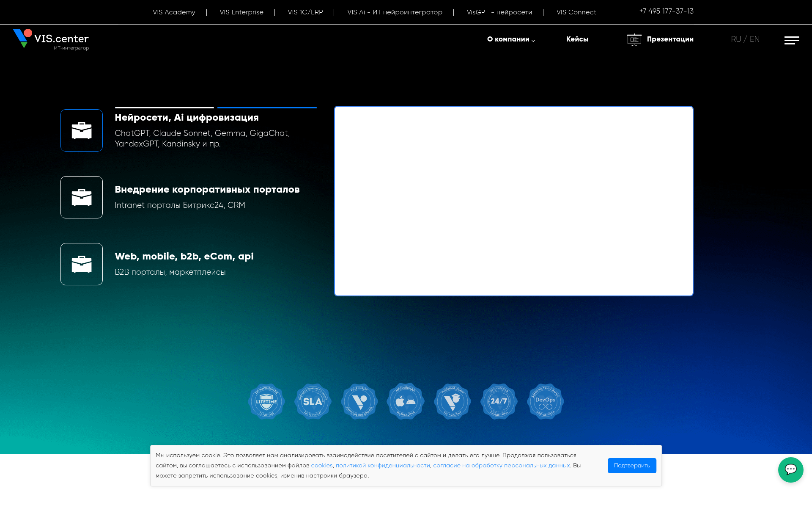812x508 pixels.
Task: Switch language to EN
Action: 754,39
